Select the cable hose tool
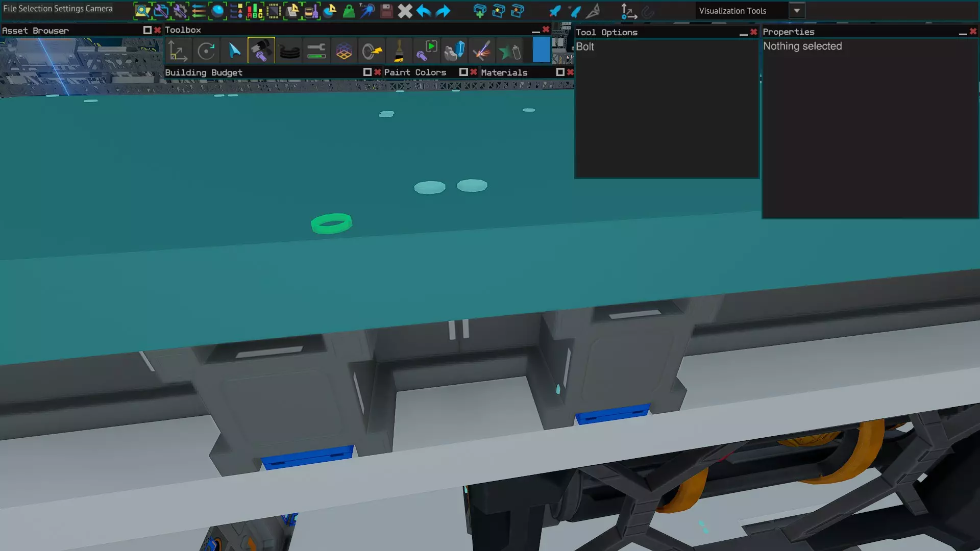 [289, 52]
